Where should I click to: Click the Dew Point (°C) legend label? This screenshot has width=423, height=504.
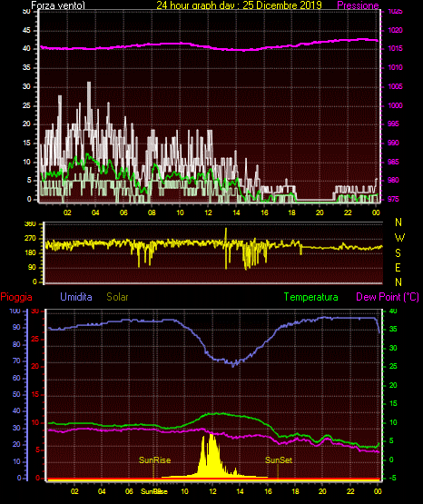pos(388,297)
